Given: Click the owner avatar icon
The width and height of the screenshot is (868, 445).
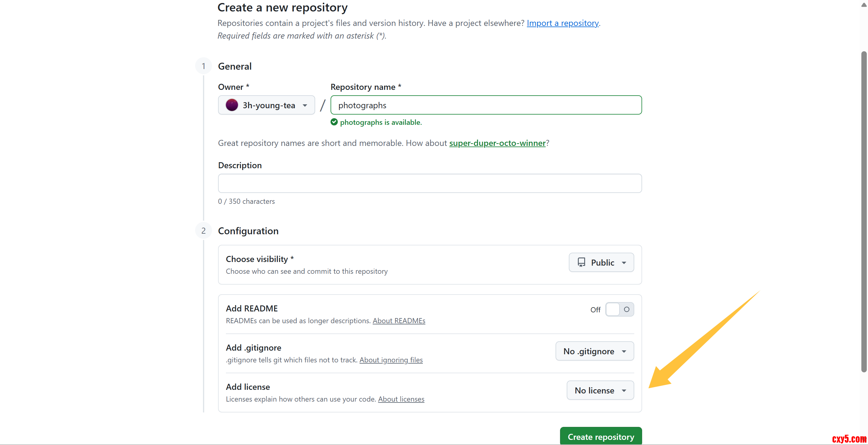Looking at the screenshot, I should click(x=232, y=105).
